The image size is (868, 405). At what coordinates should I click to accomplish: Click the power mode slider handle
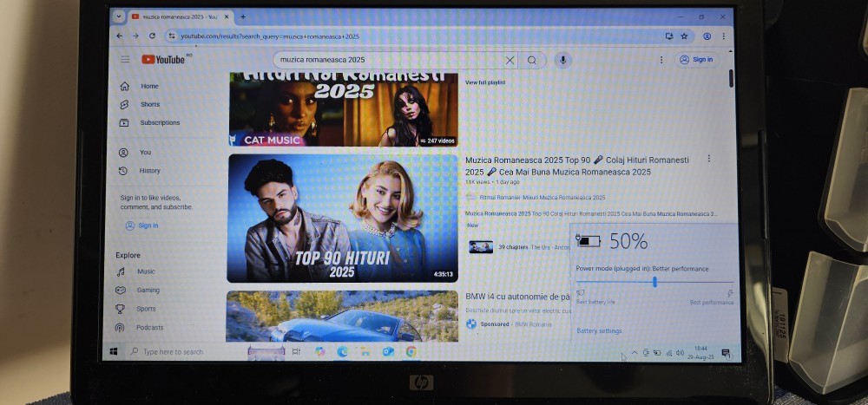click(x=654, y=282)
